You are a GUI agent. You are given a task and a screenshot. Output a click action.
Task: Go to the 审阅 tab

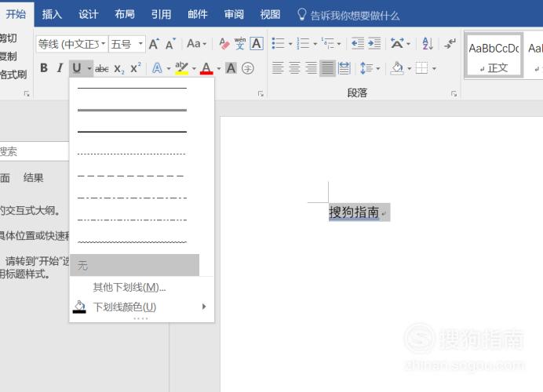[234, 14]
